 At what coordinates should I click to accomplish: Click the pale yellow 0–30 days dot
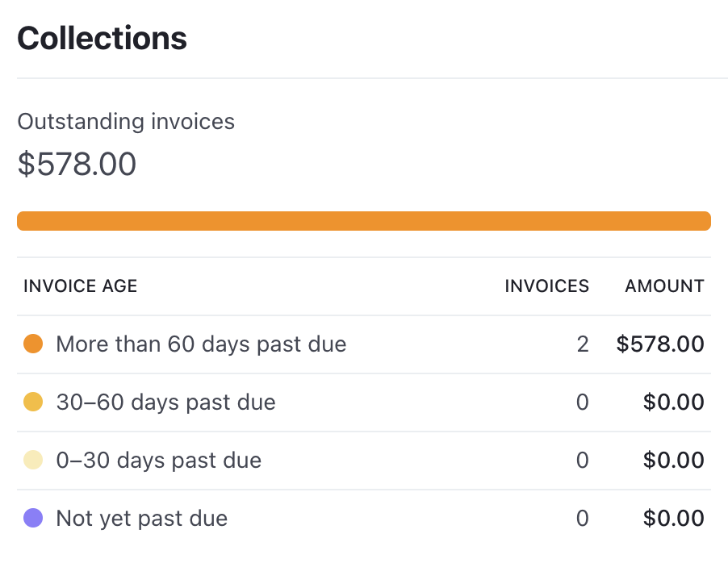(x=33, y=460)
